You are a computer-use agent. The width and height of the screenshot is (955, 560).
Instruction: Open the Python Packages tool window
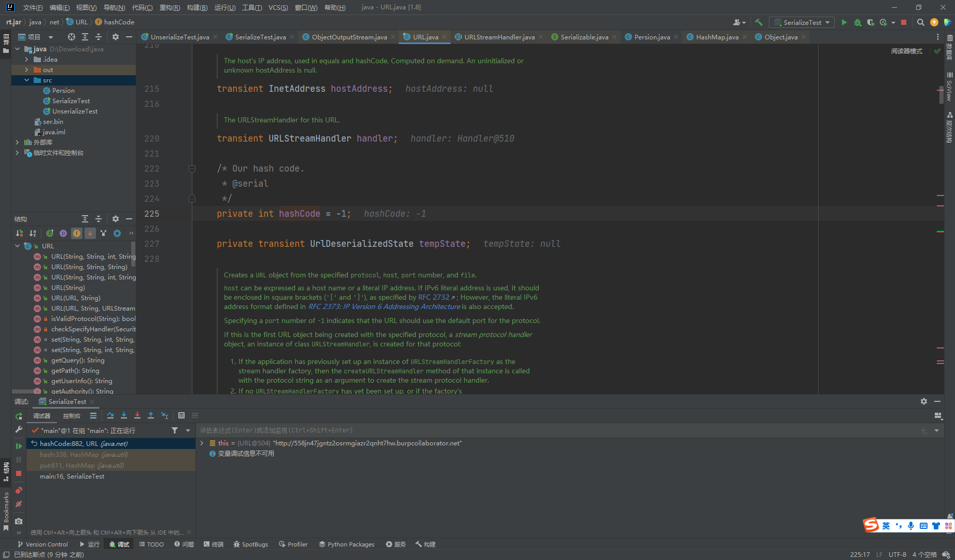click(x=346, y=544)
